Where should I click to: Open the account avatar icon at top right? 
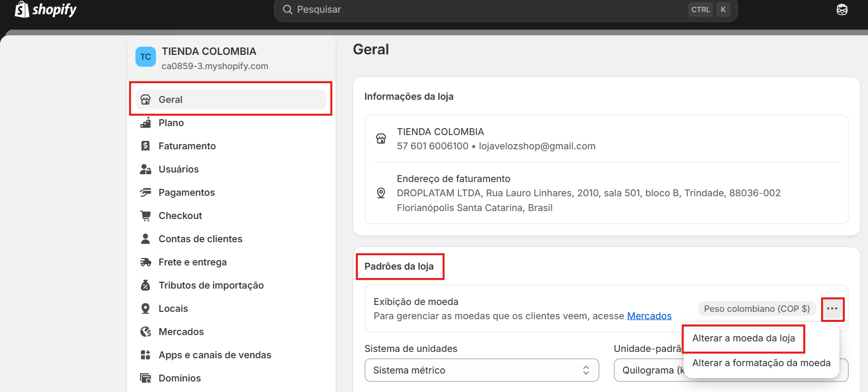(842, 9)
